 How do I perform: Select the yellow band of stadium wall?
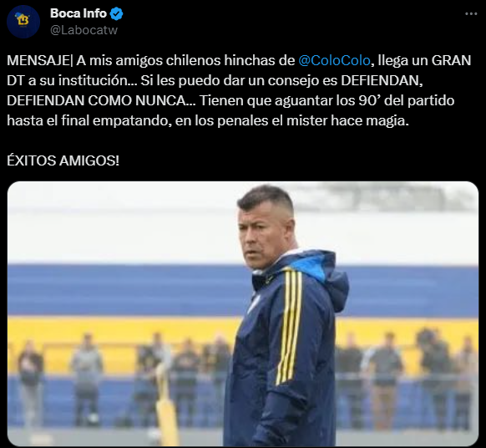(x=124, y=330)
